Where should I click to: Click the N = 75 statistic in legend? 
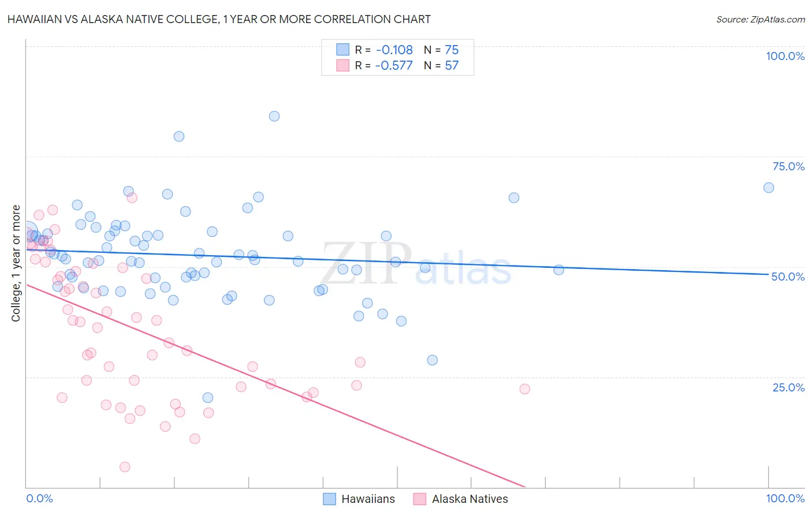441,50
